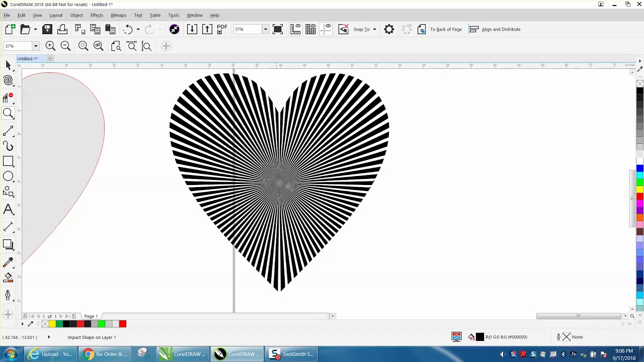Add a new document tab with plus
644x362 pixels.
(50, 59)
